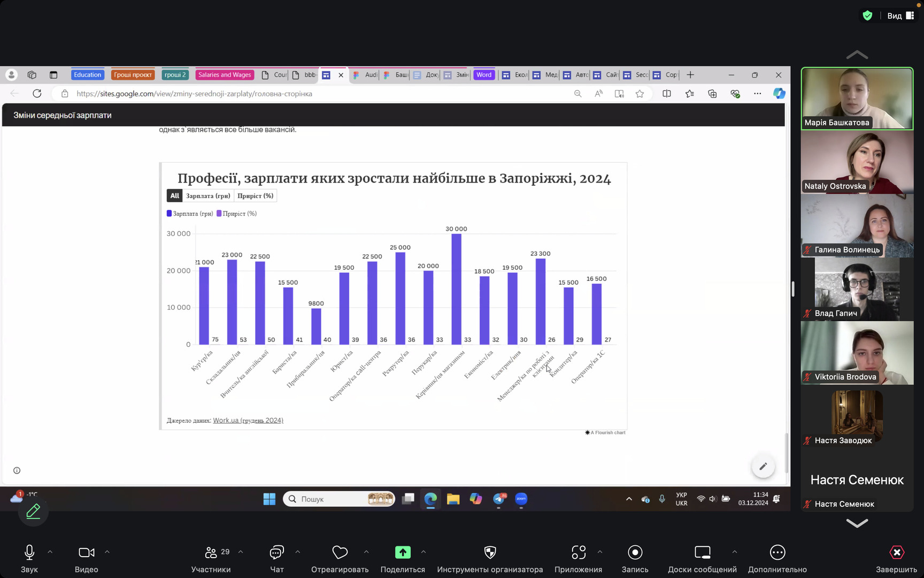This screenshot has height=578, width=924.
Task: Switch to Salaries and Wages browser tab
Action: [x=224, y=75]
